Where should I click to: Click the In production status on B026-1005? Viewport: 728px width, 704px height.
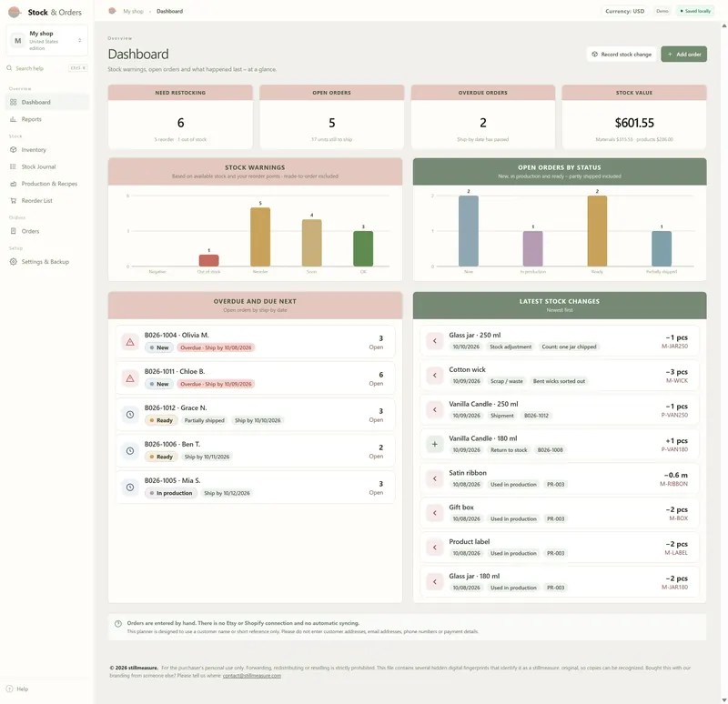coord(170,493)
